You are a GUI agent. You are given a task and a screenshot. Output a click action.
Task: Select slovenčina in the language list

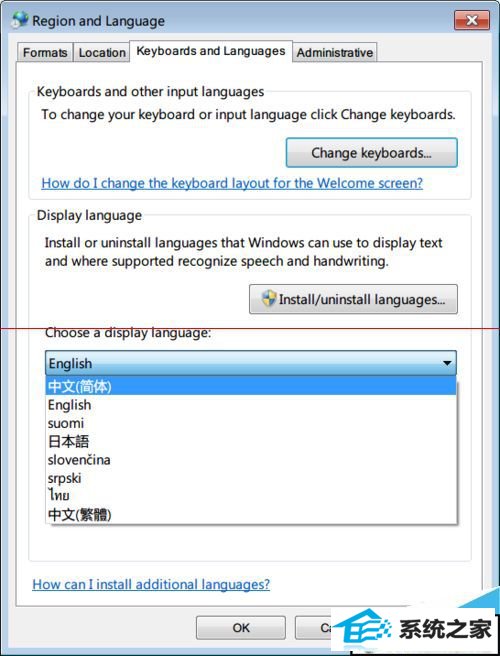[x=251, y=460]
